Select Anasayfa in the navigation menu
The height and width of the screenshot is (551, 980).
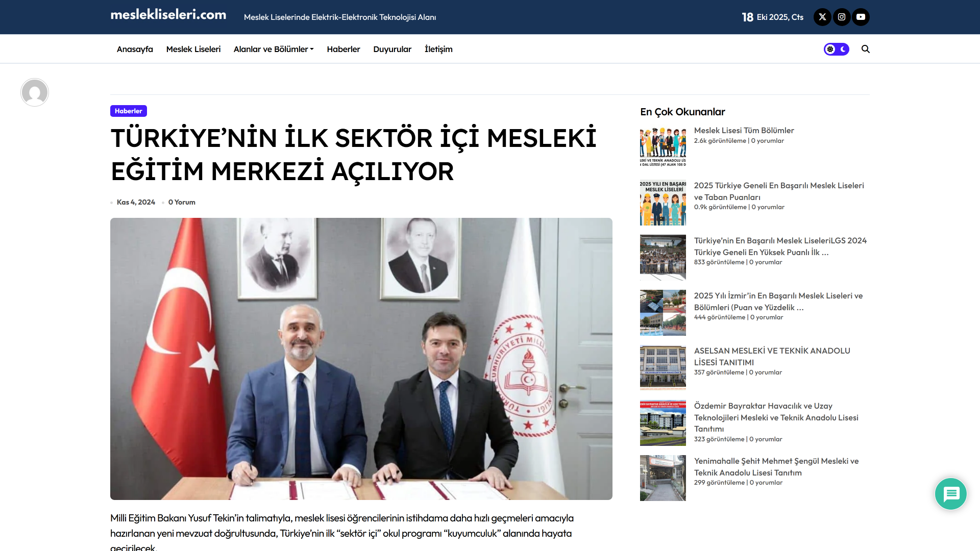click(x=134, y=49)
